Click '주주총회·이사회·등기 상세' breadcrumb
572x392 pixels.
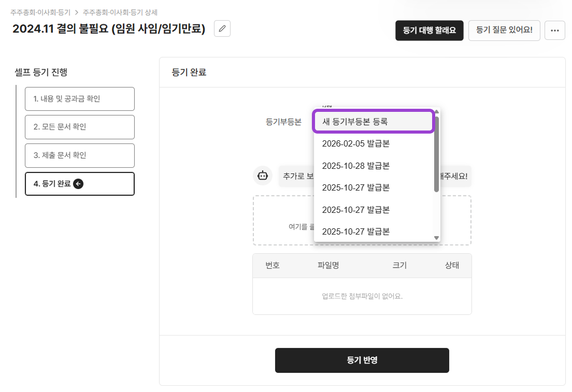(x=120, y=11)
